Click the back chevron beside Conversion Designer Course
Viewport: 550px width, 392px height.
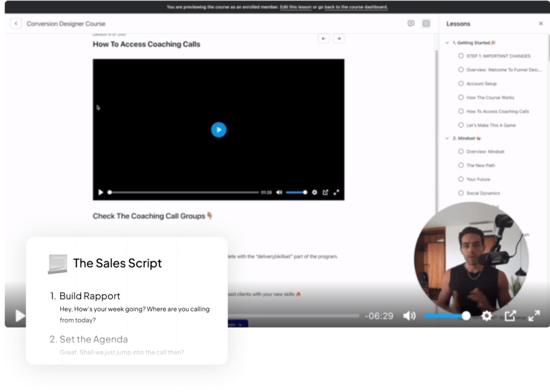point(16,24)
